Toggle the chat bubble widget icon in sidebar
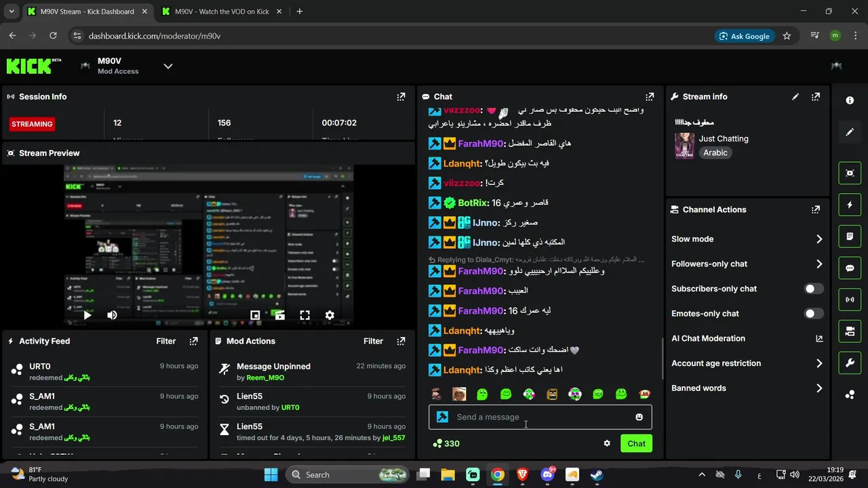Viewport: 868px width, 488px height. [x=850, y=268]
